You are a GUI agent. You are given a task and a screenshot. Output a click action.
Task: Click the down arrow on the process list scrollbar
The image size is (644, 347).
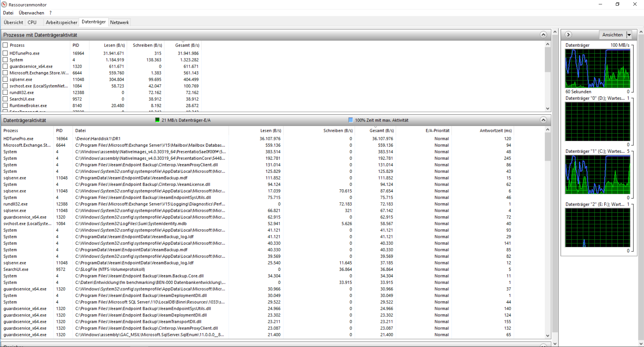tap(548, 109)
